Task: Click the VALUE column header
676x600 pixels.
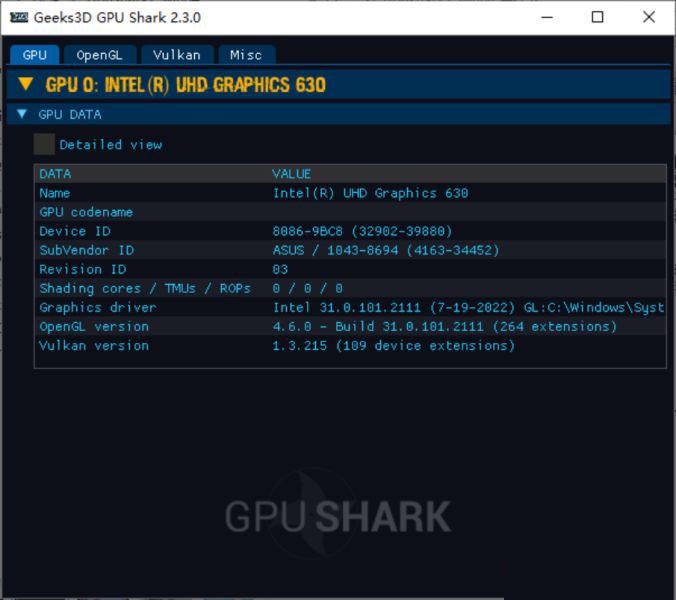Action: click(291, 174)
